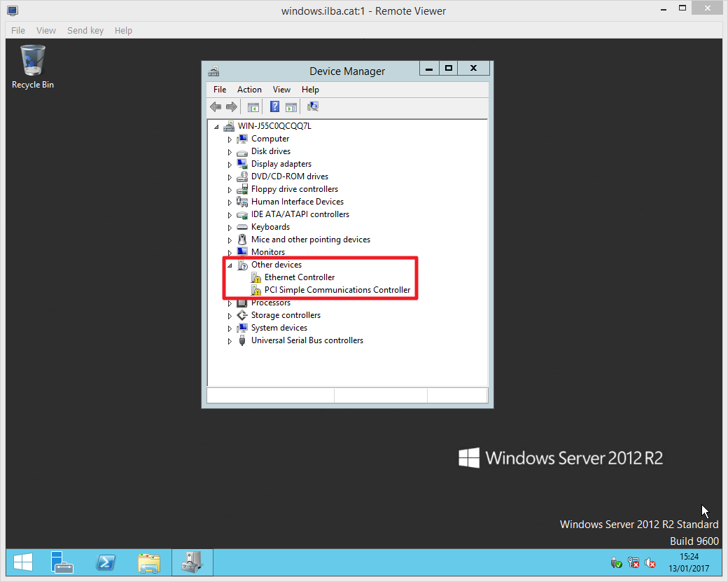The width and height of the screenshot is (728, 582).
Task: Click the Device Manager title bar icon
Action: coord(213,71)
